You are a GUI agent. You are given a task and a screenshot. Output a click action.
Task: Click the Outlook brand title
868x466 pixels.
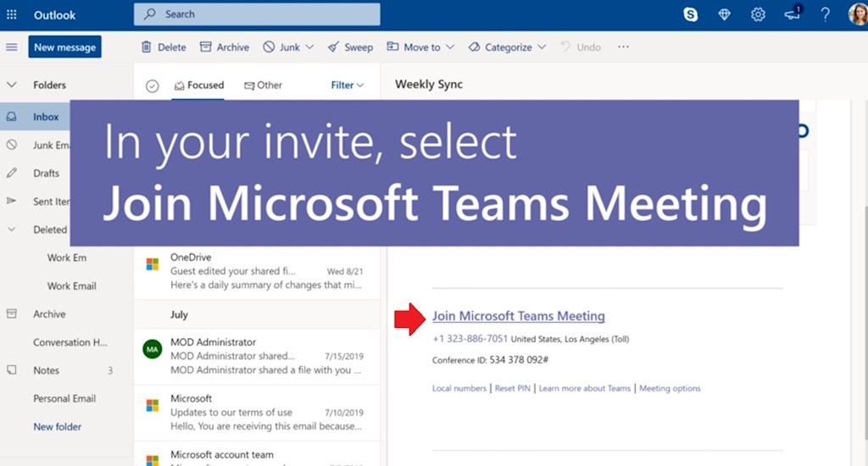54,15
